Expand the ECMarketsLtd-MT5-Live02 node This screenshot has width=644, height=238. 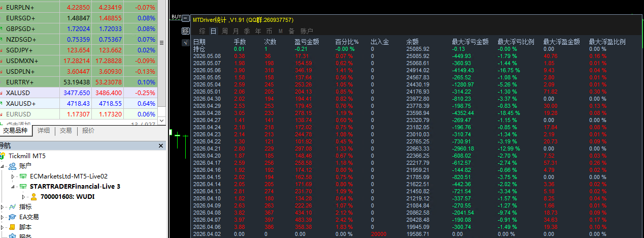click(14, 176)
